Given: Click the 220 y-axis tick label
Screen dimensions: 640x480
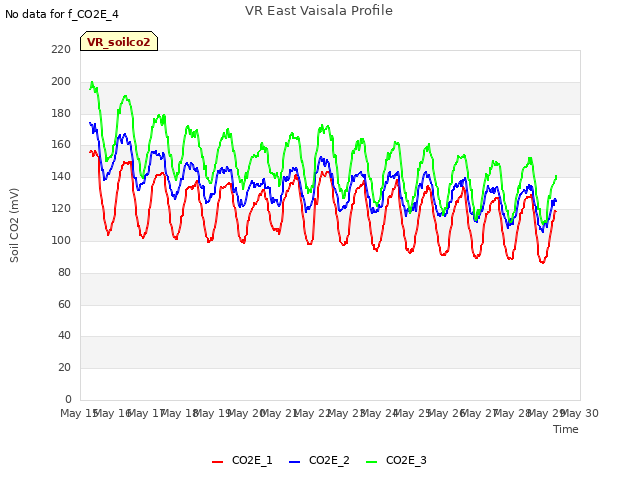Looking at the screenshot, I should click(61, 49).
